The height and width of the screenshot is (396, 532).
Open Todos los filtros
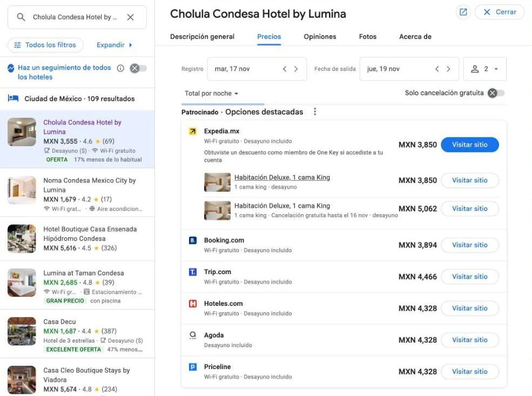tap(45, 45)
